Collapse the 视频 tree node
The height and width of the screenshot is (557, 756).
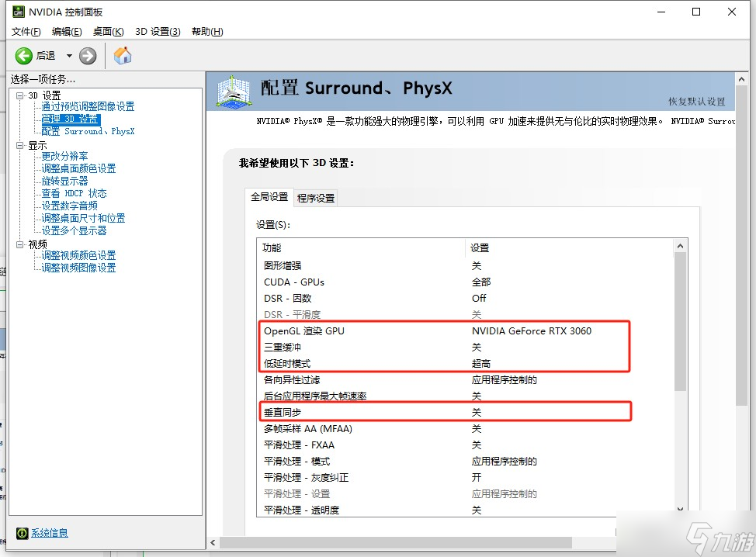click(x=19, y=244)
